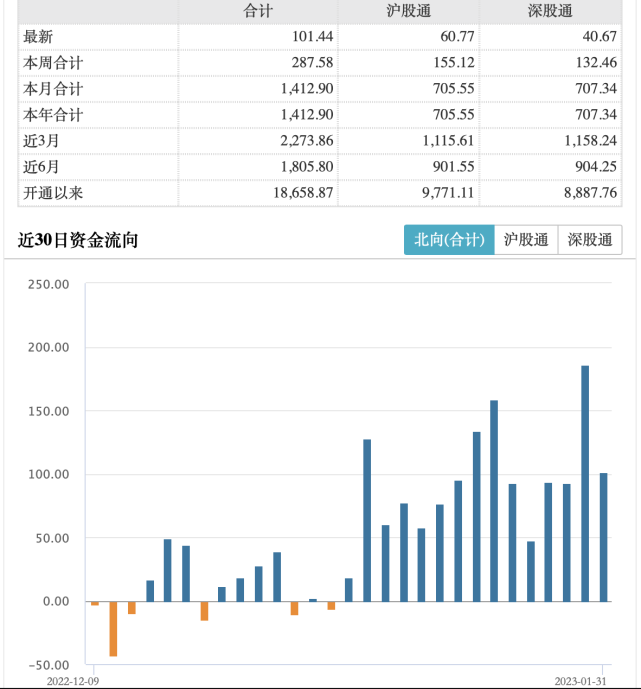
Task: Click the 2022-12-09 start date label
Action: (72, 680)
